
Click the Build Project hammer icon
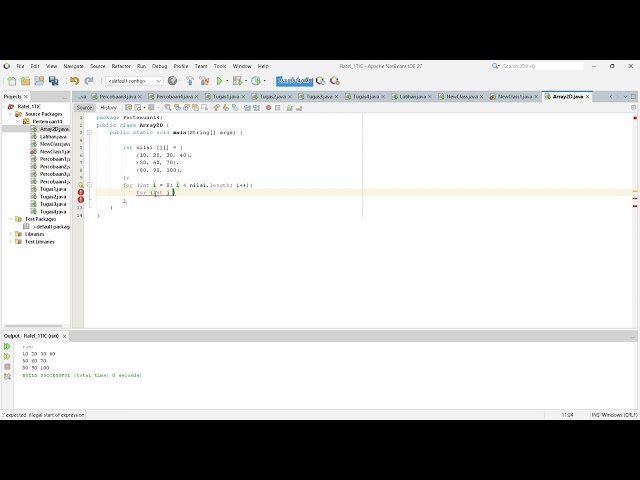tap(190, 81)
